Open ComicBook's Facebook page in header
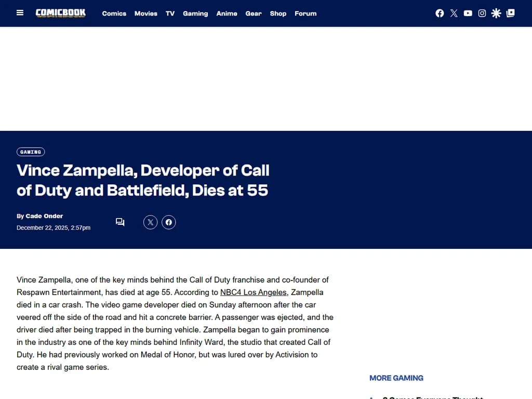This screenshot has width=532, height=399. 440,14
